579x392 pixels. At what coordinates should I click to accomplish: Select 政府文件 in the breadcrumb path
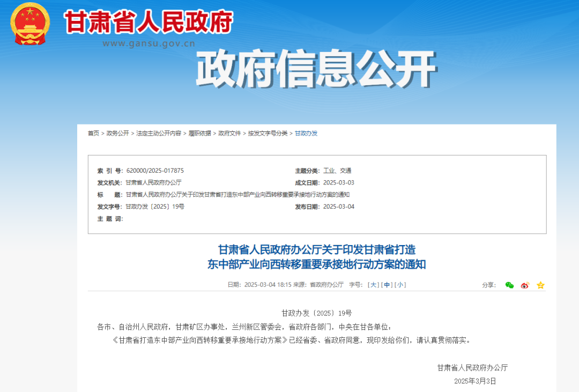229,134
